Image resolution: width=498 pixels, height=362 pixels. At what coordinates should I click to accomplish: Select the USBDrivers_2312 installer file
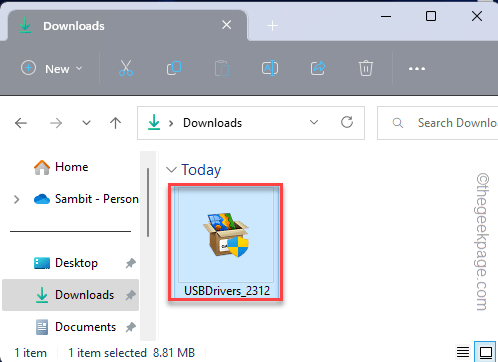click(226, 242)
